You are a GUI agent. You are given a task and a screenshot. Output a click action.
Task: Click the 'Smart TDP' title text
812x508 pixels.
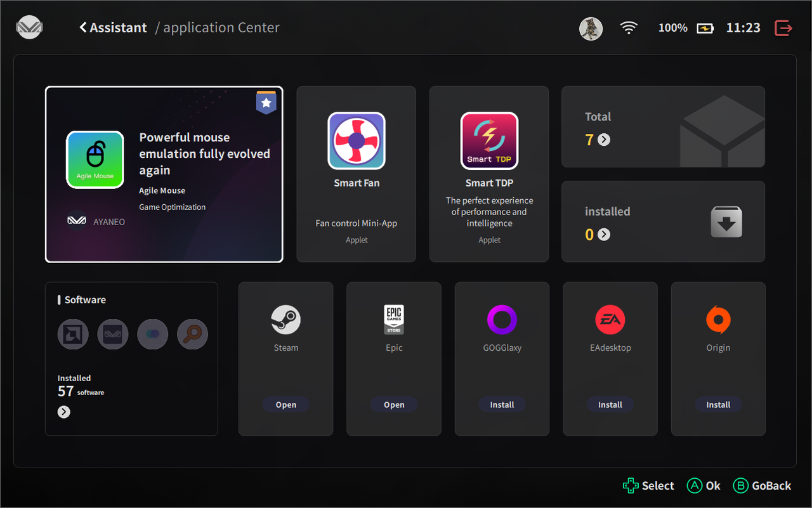click(x=489, y=183)
